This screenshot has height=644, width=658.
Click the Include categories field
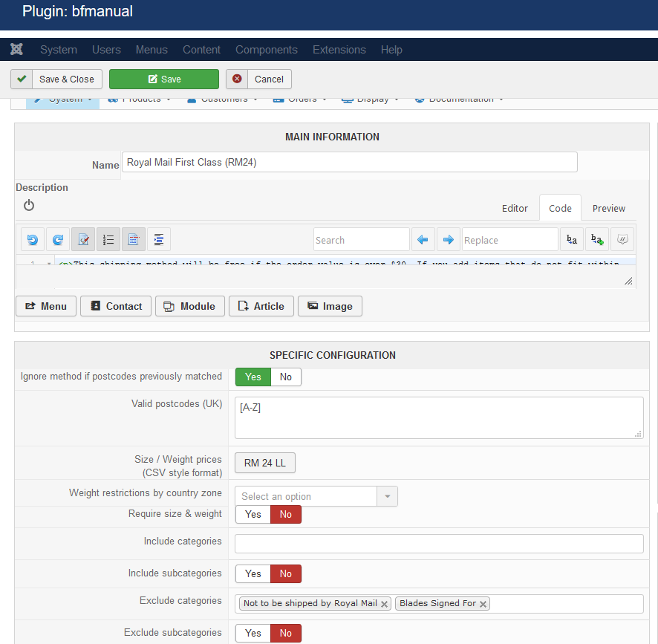pos(439,544)
